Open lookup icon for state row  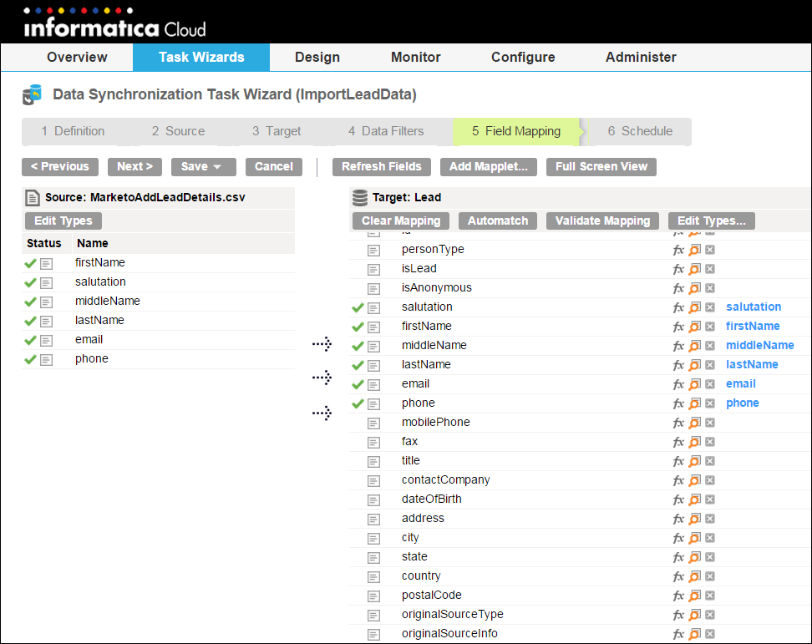tap(694, 557)
